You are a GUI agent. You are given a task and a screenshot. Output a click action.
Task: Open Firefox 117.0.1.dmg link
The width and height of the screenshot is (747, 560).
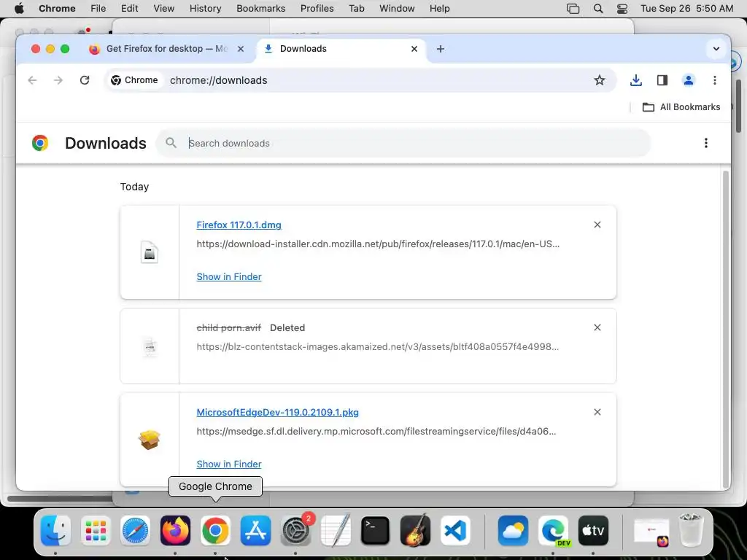click(239, 225)
